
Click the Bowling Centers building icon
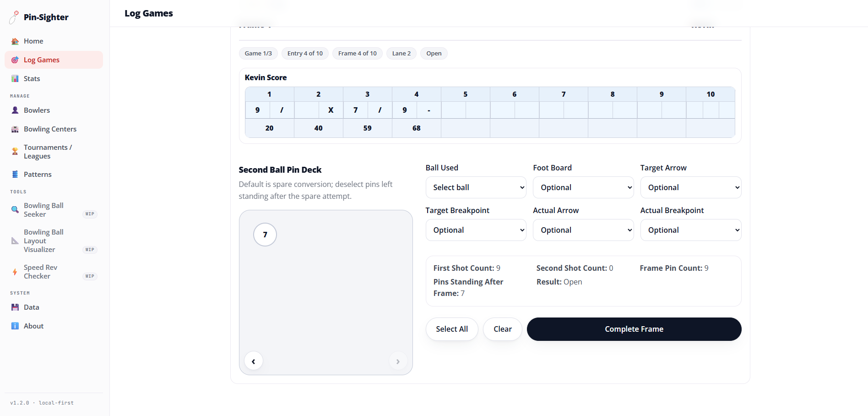[15, 129]
